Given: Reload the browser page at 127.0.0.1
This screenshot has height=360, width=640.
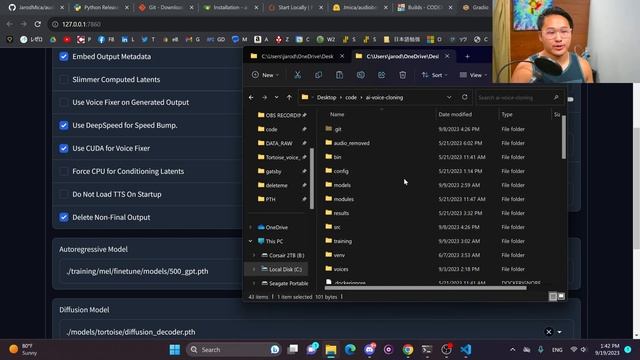Looking at the screenshot, I should (38, 24).
